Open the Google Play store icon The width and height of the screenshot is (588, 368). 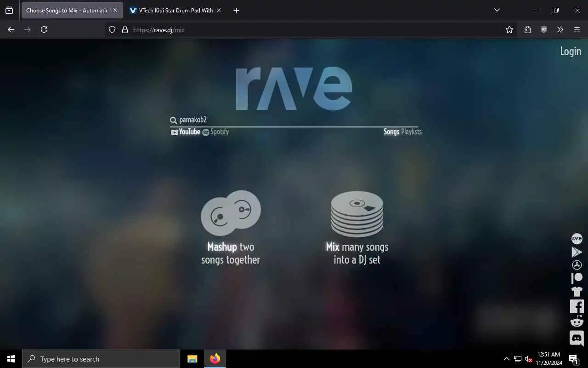(x=577, y=252)
